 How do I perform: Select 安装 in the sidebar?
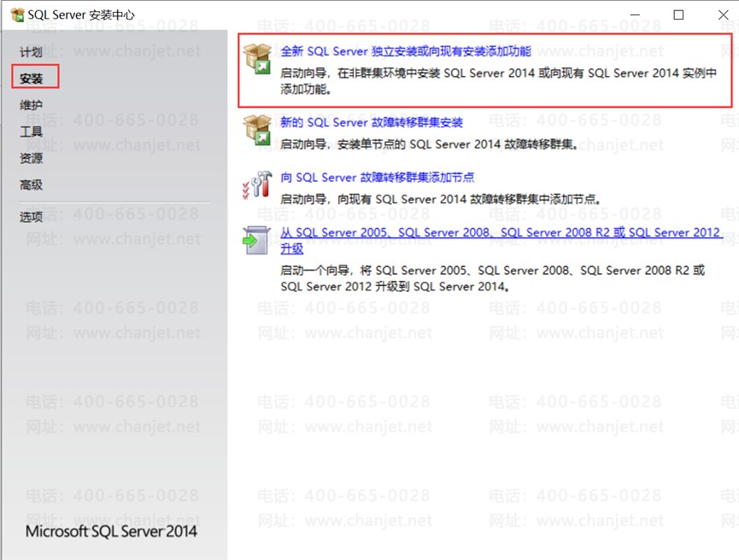pos(31,79)
